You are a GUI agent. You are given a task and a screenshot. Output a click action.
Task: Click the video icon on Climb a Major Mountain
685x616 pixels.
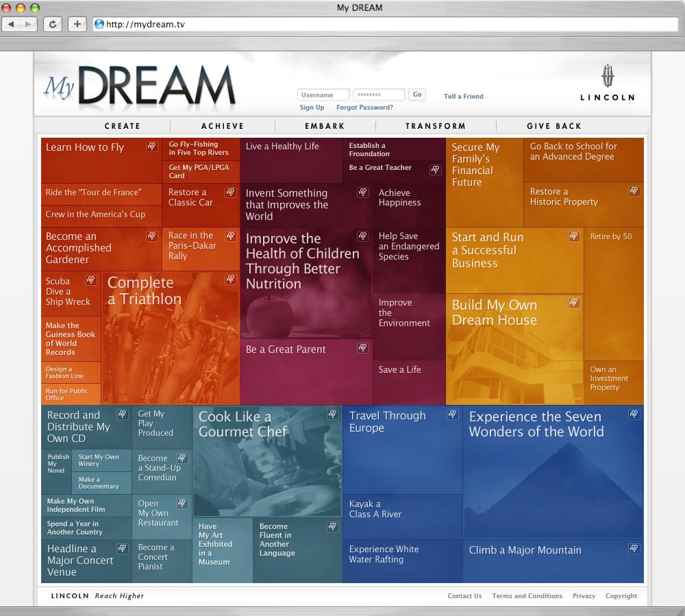coord(634,548)
